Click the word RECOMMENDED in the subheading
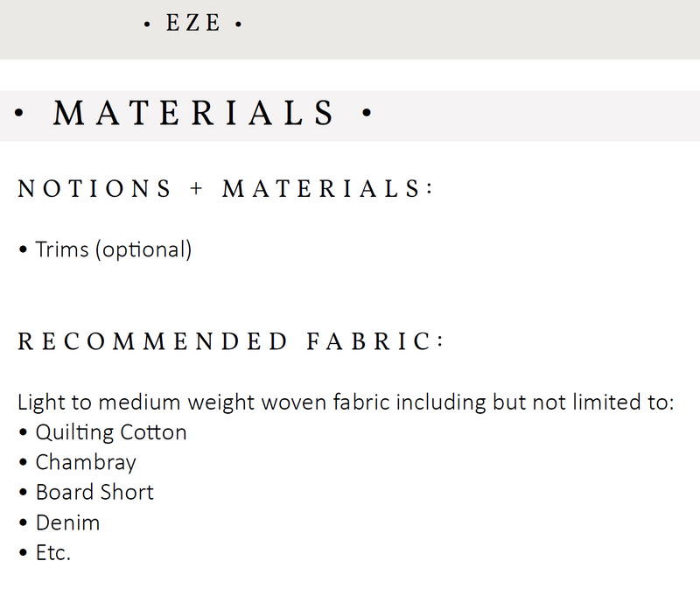Image resolution: width=700 pixels, height=589 pixels. pos(153,341)
